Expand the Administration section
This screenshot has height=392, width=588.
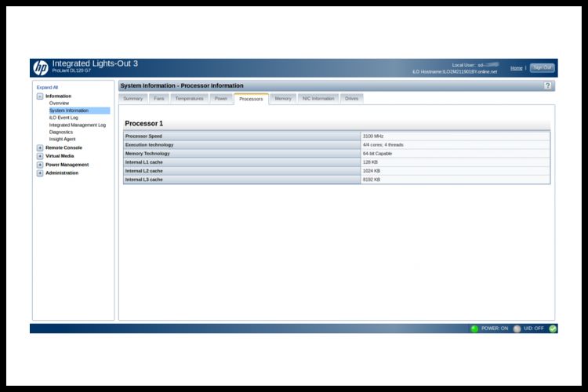pos(40,173)
